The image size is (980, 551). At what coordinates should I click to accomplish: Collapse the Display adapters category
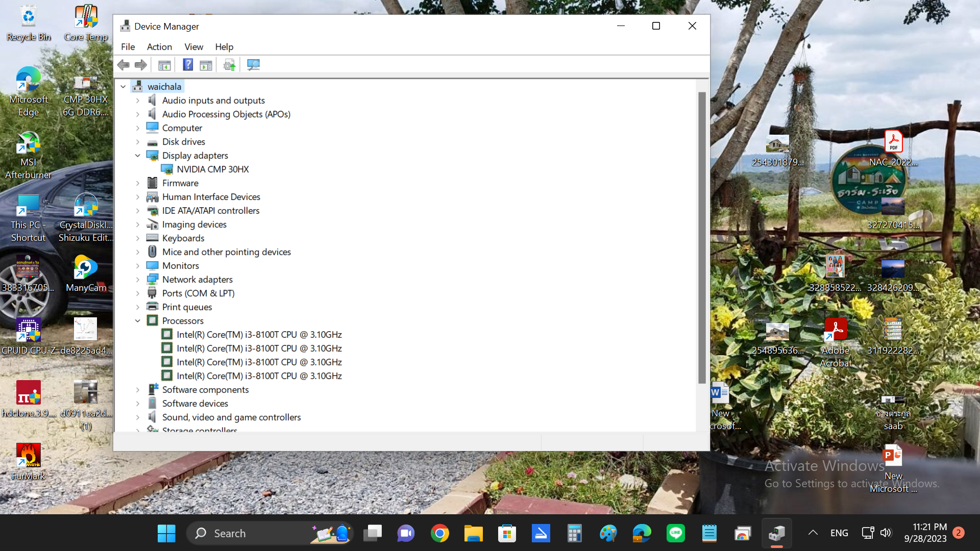[137, 156]
